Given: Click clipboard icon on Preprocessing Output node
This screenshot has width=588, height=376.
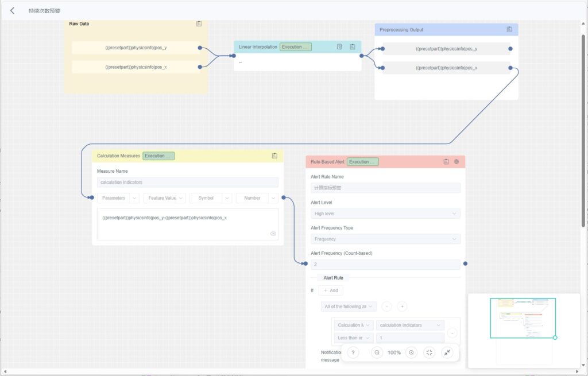Looking at the screenshot, I should click(x=509, y=29).
